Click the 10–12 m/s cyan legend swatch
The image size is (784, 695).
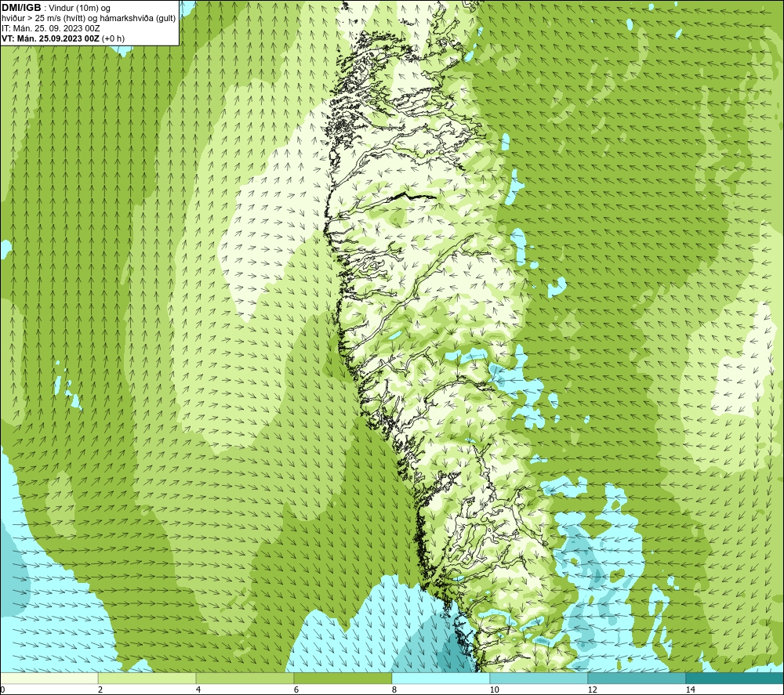tap(539, 678)
